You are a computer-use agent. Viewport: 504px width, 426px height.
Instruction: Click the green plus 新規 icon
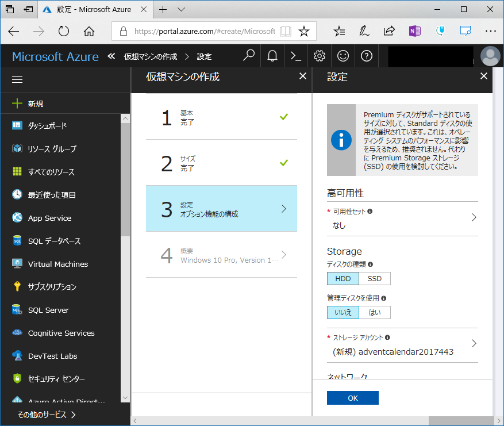click(17, 103)
